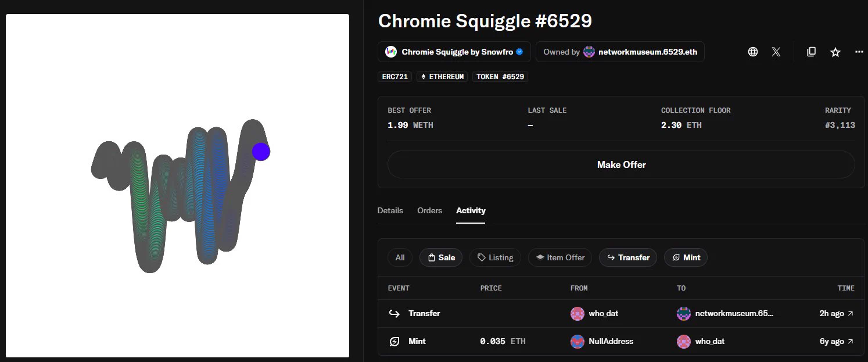The width and height of the screenshot is (868, 362).
Task: Select the Activity tab
Action: tap(471, 210)
